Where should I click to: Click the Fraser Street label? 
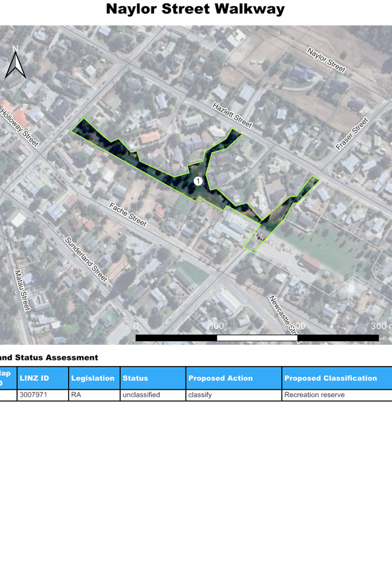[x=352, y=134]
